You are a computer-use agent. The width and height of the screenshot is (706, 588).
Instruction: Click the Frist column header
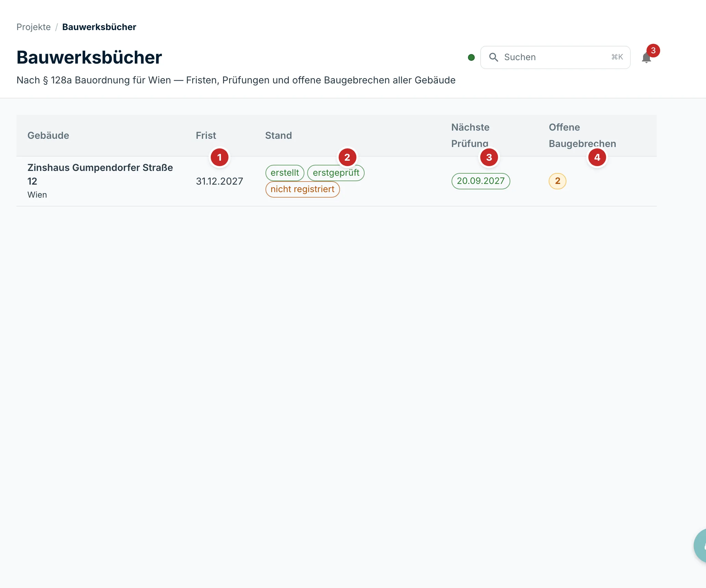click(206, 135)
